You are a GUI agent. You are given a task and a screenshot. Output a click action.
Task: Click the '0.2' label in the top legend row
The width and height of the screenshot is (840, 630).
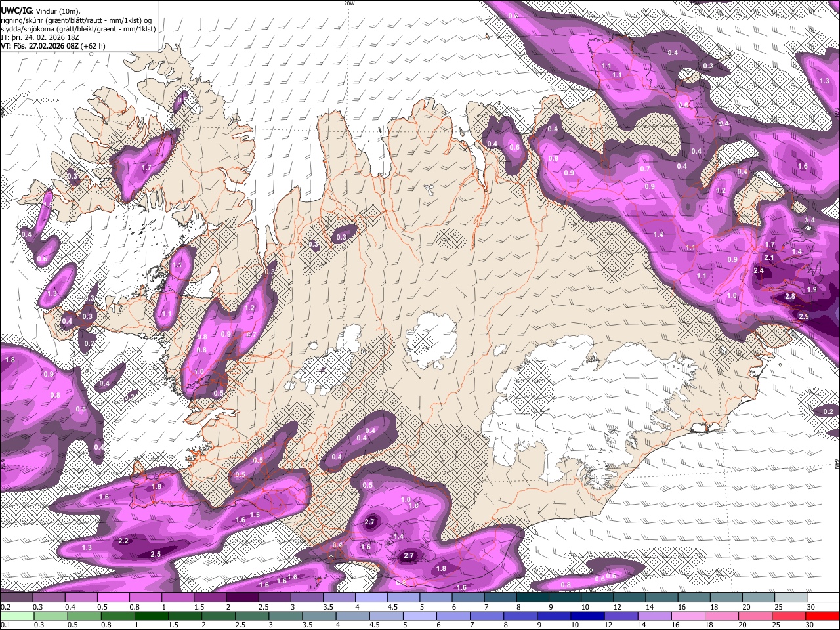point(5,607)
